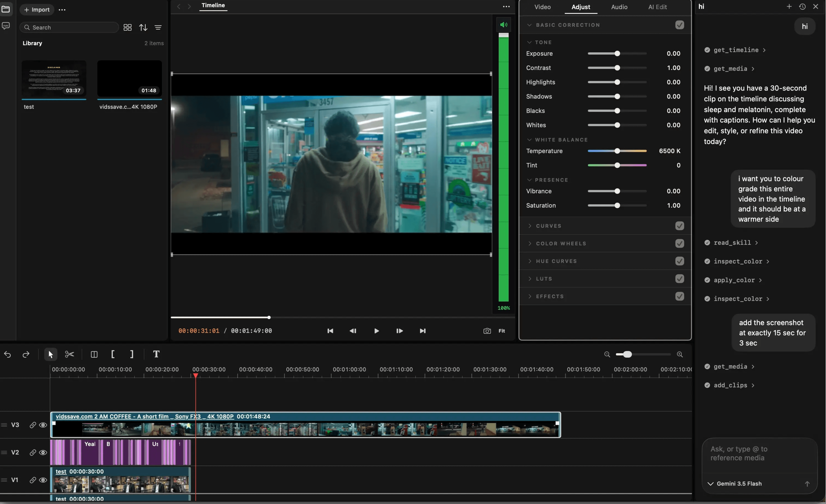The width and height of the screenshot is (826, 504).
Task: Jump to the end of the timeline
Action: [x=423, y=331]
